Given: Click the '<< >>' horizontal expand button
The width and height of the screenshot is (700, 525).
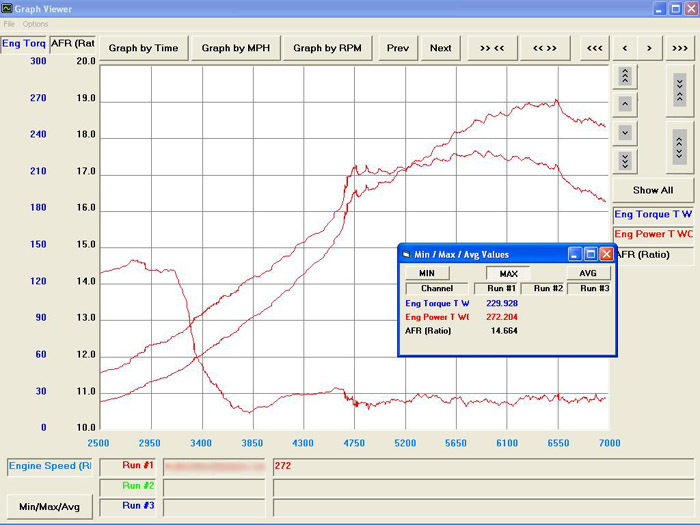Looking at the screenshot, I should point(545,48).
